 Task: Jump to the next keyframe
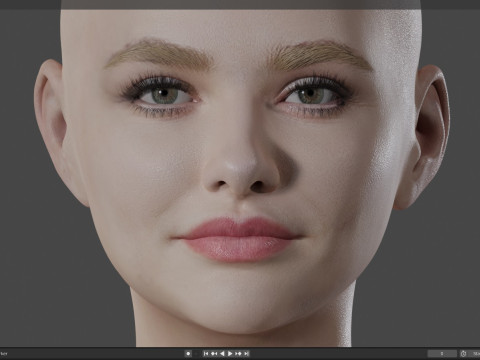[x=238, y=354]
